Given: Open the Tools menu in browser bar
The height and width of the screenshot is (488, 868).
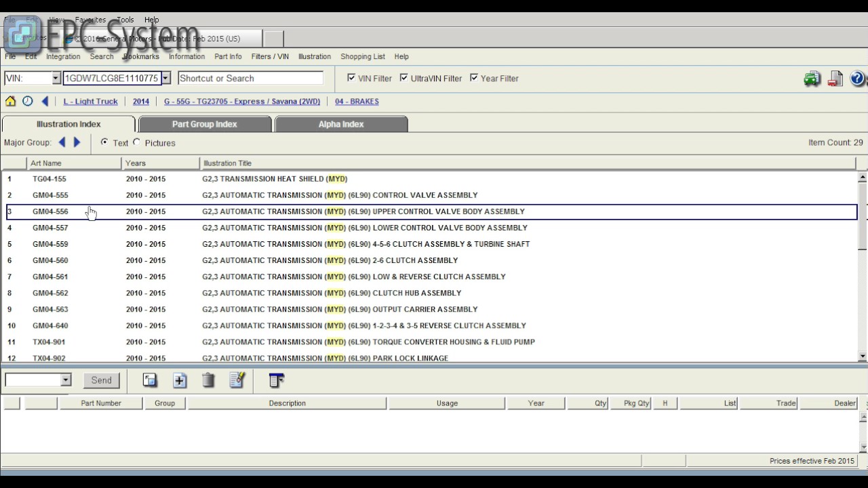Looking at the screenshot, I should pyautogui.click(x=125, y=20).
